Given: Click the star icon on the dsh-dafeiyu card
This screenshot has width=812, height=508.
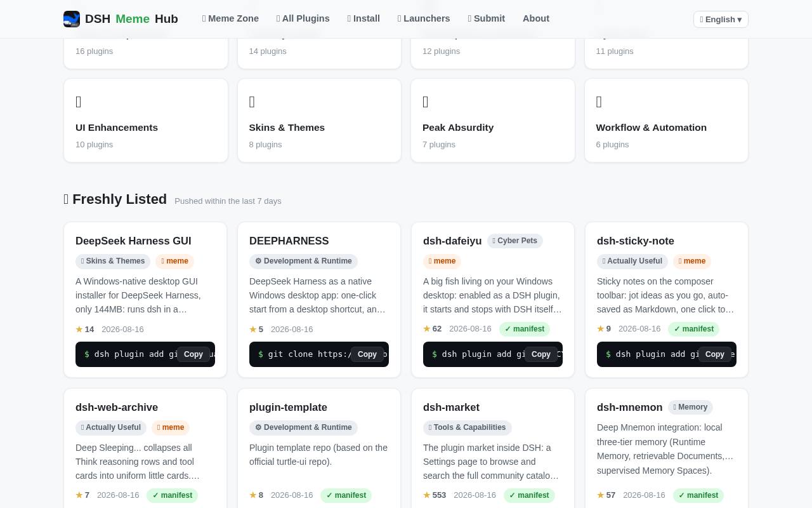Looking at the screenshot, I should click(x=427, y=329).
